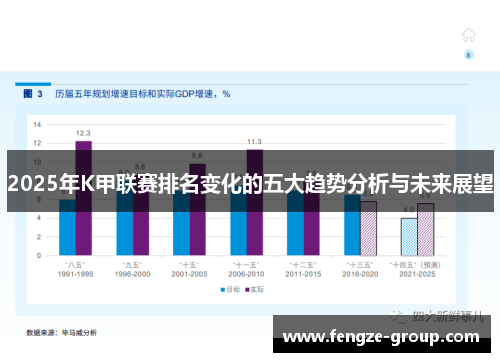Click the 12.3 data label
Image resolution: width=500 pixels, height=362 pixels.
tap(83, 133)
